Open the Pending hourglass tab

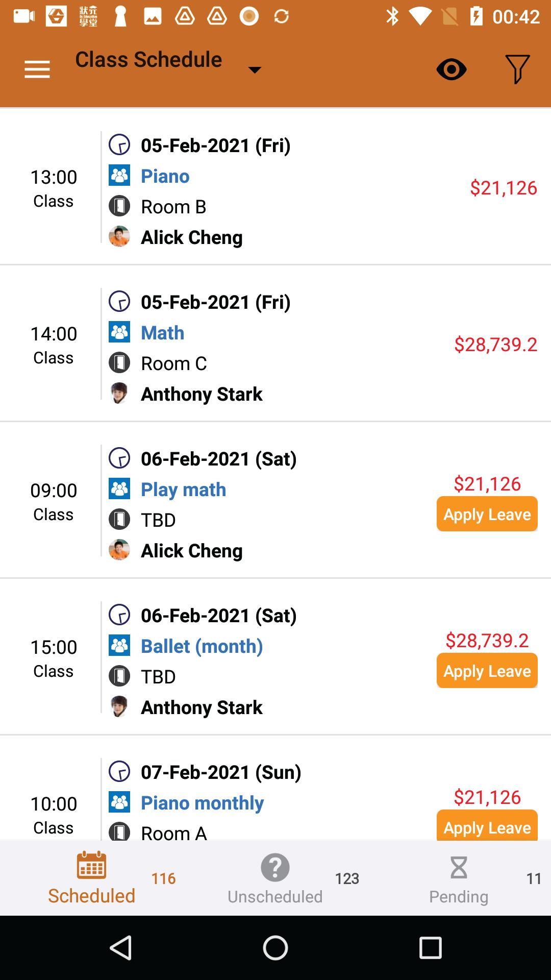coord(459,879)
